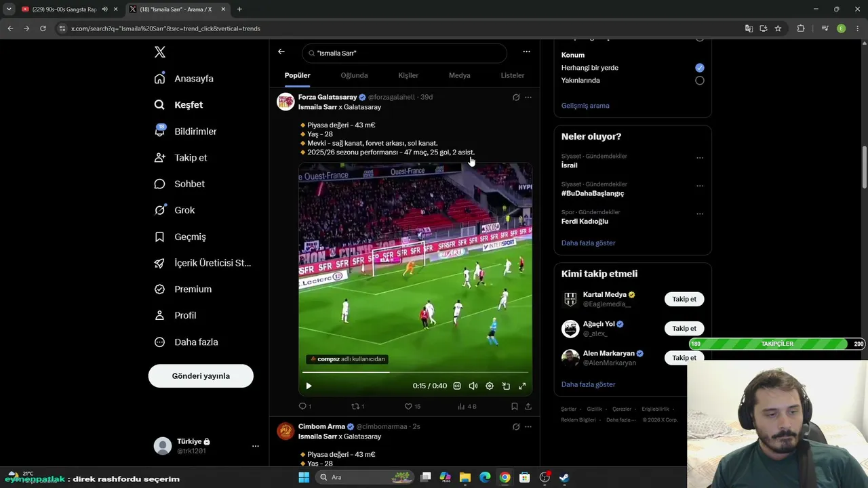Repost the Forza Galatasaray post
Screen dimensions: 868x488
tap(357, 407)
